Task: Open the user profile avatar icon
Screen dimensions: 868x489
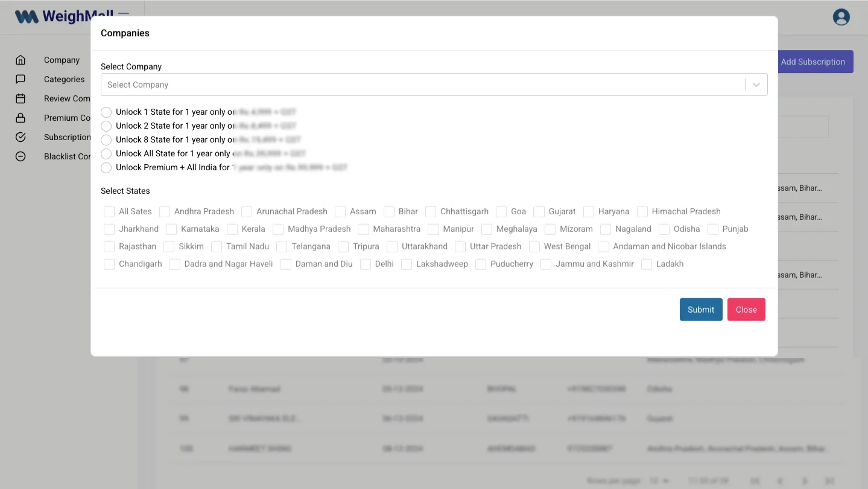Action: [x=841, y=17]
